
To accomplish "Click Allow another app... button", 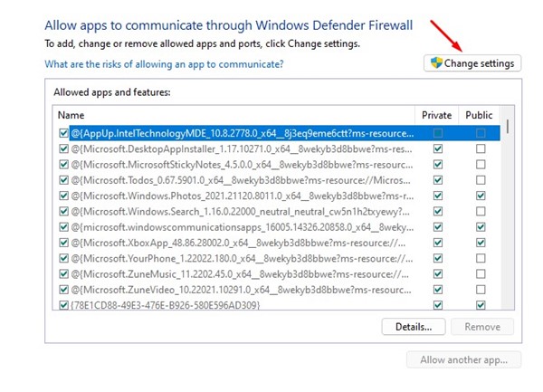I will point(463,359).
